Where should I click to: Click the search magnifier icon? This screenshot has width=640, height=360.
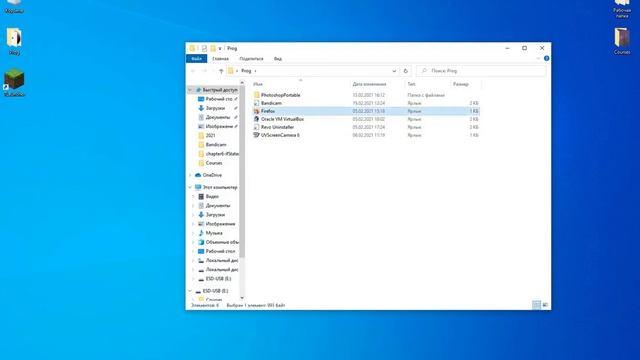[x=424, y=71]
